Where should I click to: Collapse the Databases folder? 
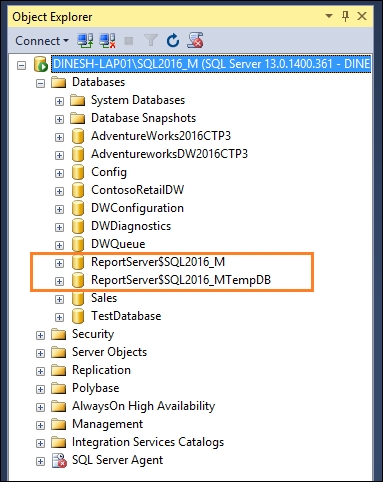40,83
